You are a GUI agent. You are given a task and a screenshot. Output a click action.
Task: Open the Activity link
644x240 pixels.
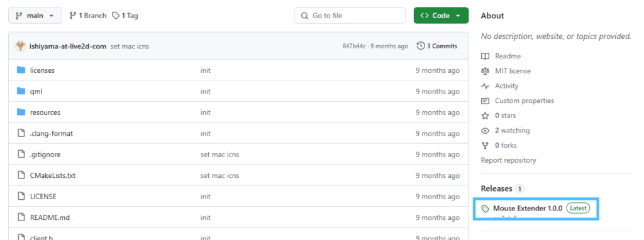click(506, 85)
